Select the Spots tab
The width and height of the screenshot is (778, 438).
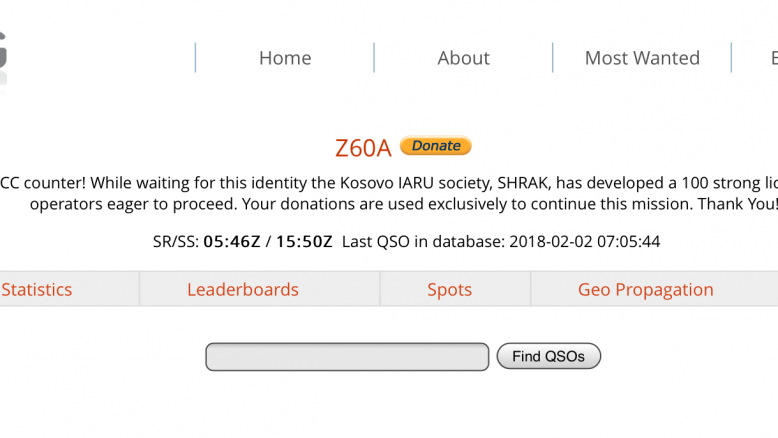pos(450,290)
